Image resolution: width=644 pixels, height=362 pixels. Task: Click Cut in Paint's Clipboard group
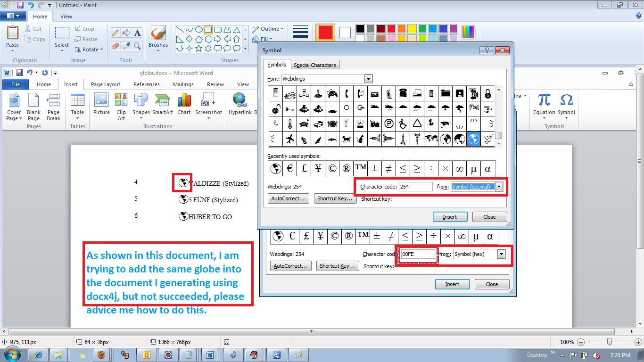pos(33,29)
